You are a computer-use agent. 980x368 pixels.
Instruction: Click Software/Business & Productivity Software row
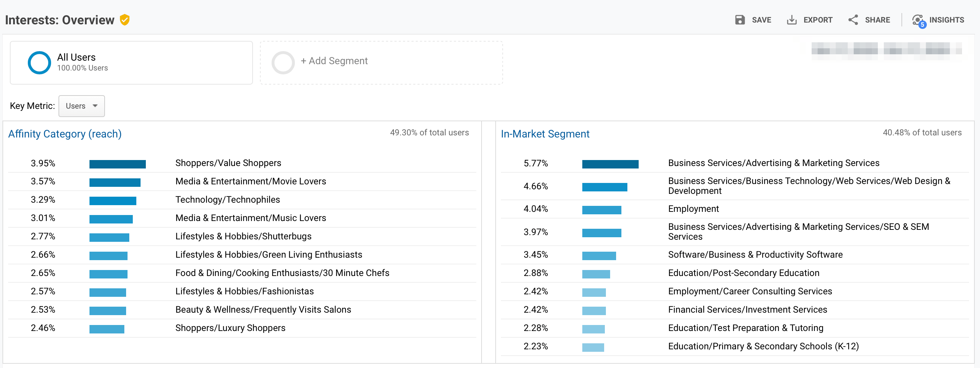point(755,254)
